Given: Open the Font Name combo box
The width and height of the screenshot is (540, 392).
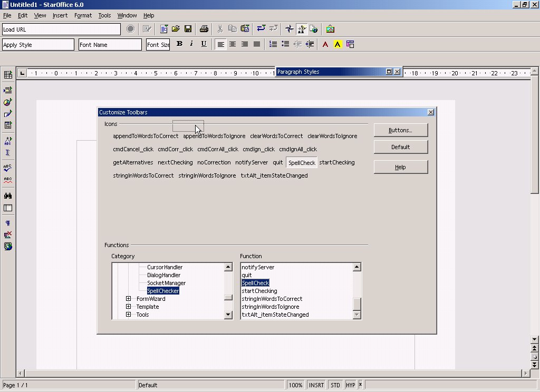Looking at the screenshot, I should pos(110,45).
